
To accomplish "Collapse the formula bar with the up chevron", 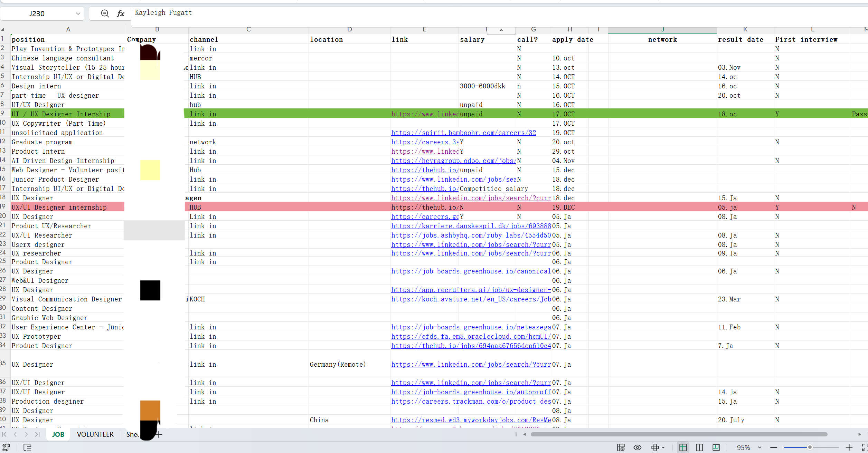I will tap(501, 30).
